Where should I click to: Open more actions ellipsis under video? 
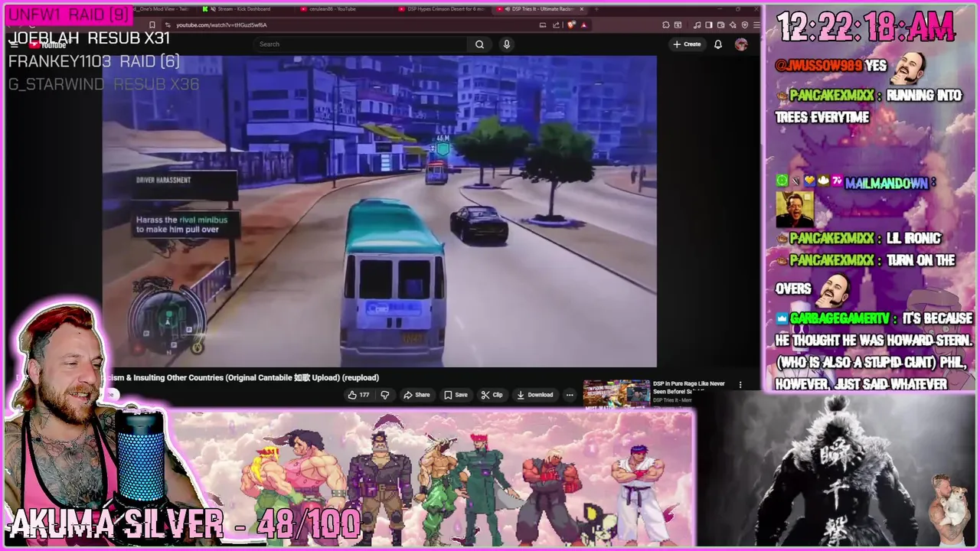569,395
